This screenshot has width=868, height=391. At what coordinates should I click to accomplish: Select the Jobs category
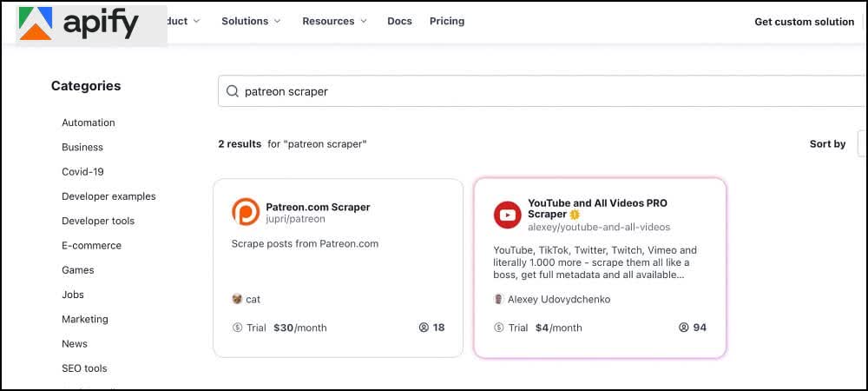pyautogui.click(x=73, y=295)
